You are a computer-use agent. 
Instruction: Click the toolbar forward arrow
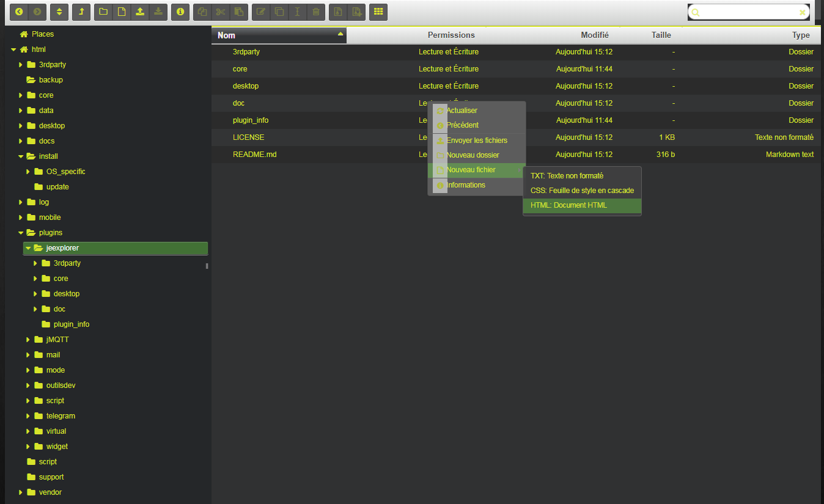coord(37,12)
